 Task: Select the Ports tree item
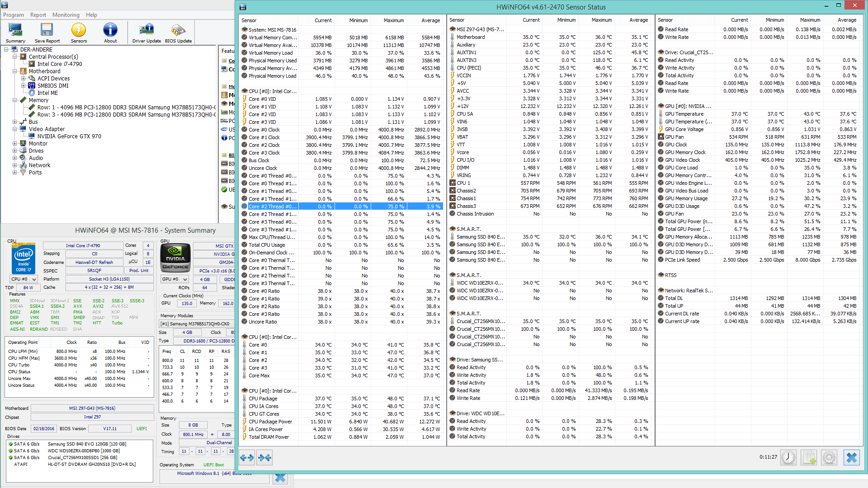click(x=35, y=172)
